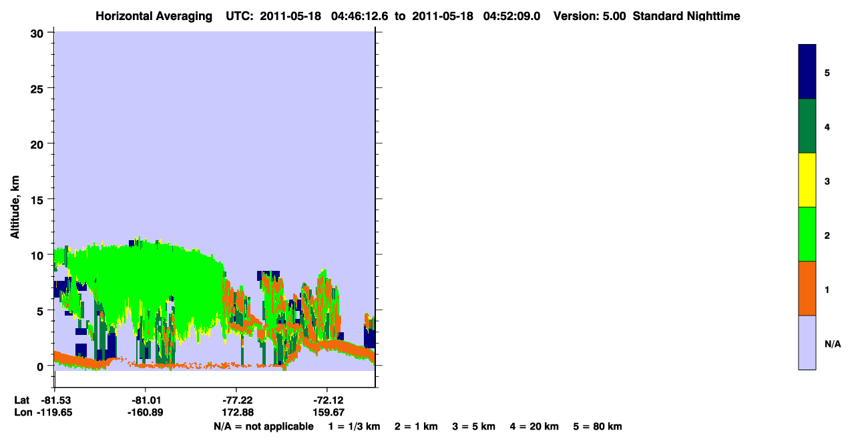Click the colorbar label '2'
Viewport: 868px width, 445px height.
pos(827,234)
